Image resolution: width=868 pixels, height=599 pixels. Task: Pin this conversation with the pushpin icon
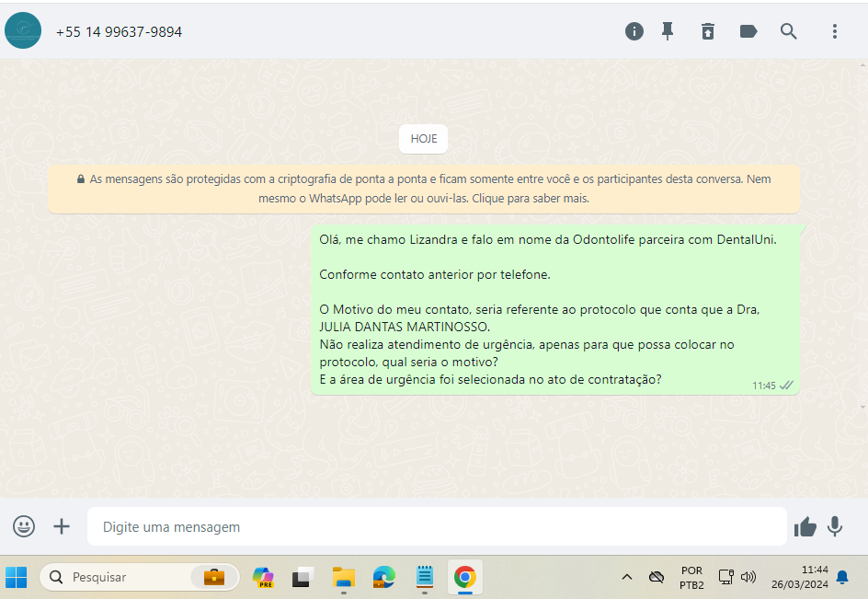pos(668,31)
